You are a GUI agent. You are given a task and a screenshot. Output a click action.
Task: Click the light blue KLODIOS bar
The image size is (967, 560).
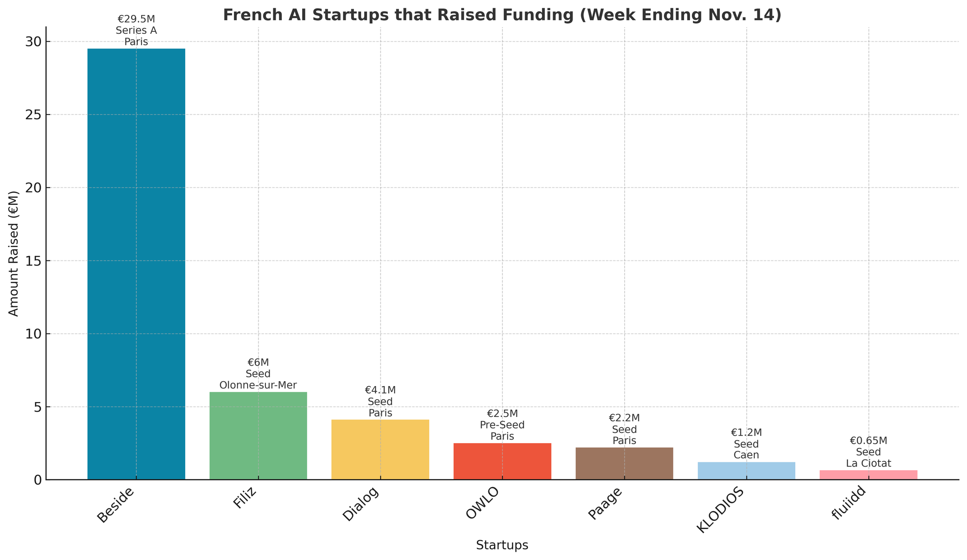click(x=747, y=471)
